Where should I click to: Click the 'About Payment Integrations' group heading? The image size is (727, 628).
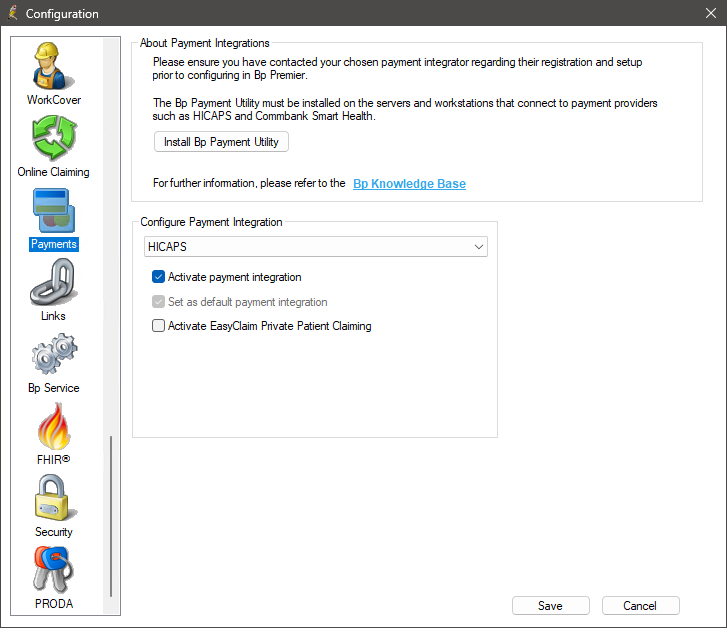[x=204, y=43]
